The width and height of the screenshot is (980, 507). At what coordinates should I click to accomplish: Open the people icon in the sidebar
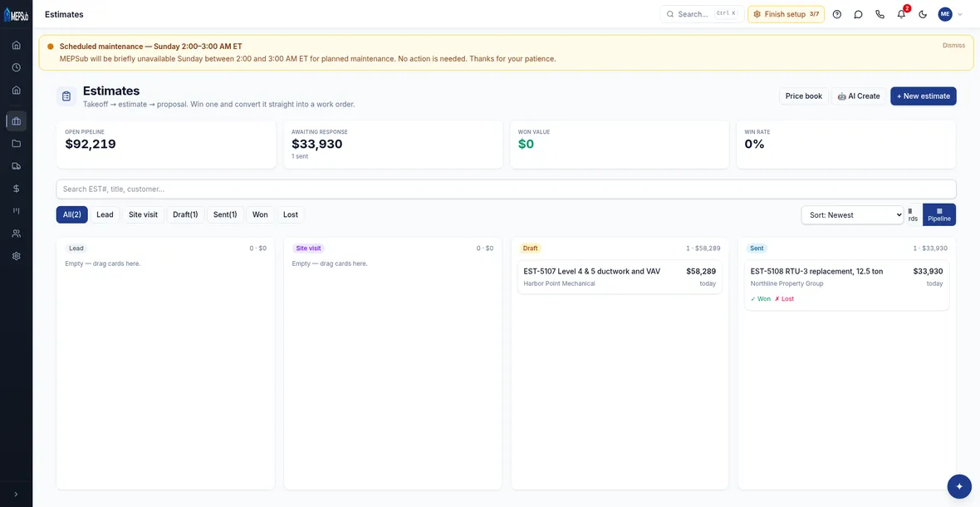point(17,234)
